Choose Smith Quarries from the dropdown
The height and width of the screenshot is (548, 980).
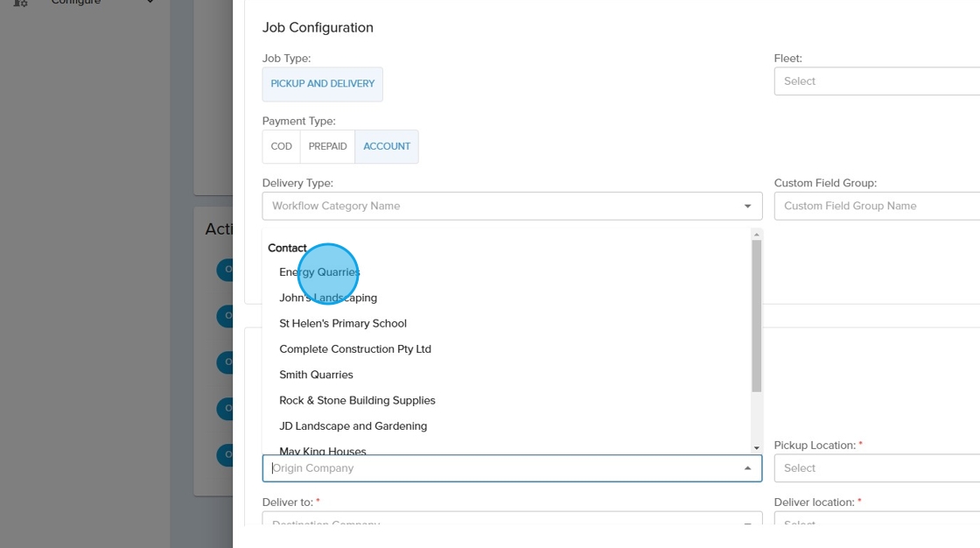pyautogui.click(x=316, y=375)
